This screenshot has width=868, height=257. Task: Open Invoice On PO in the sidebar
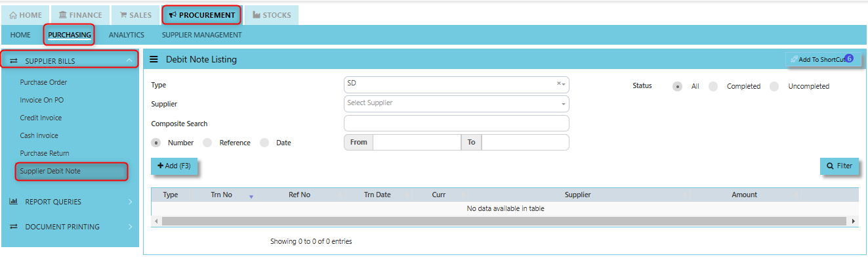[41, 100]
